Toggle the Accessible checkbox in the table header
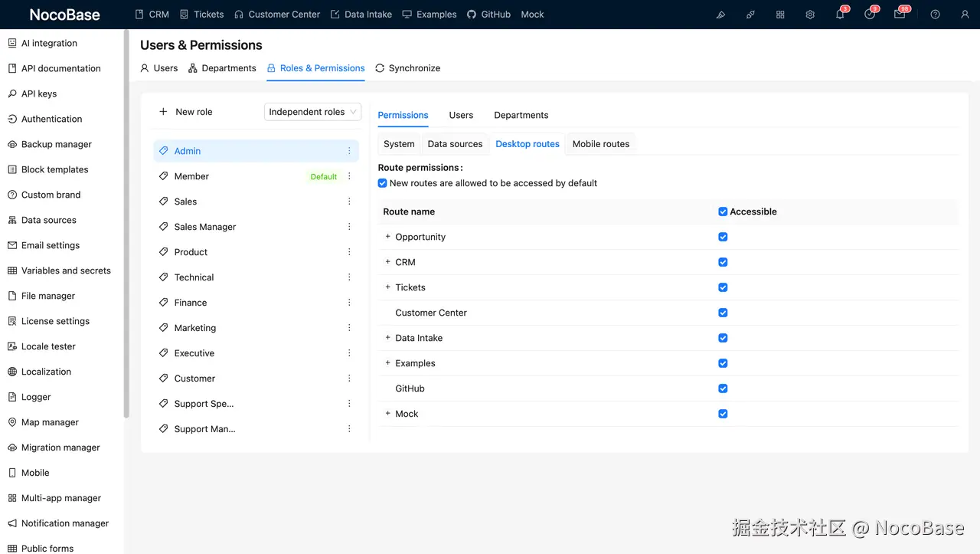Image resolution: width=980 pixels, height=554 pixels. (x=722, y=211)
